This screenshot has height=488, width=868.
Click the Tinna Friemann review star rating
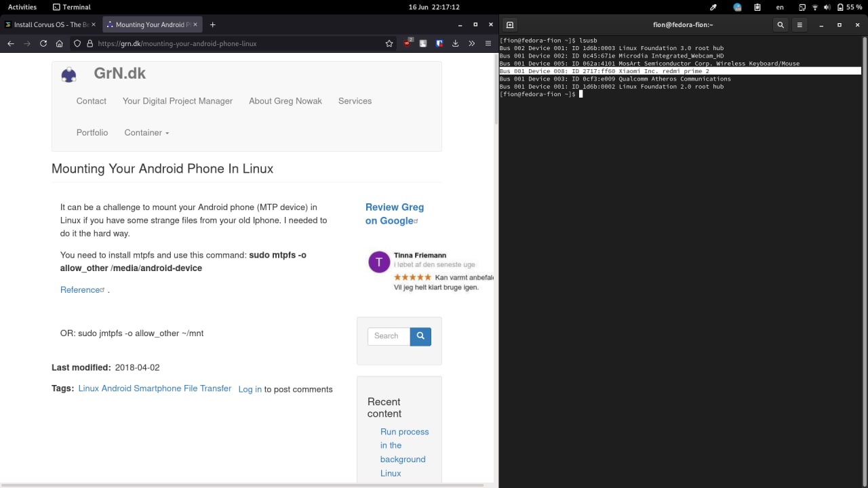412,277
